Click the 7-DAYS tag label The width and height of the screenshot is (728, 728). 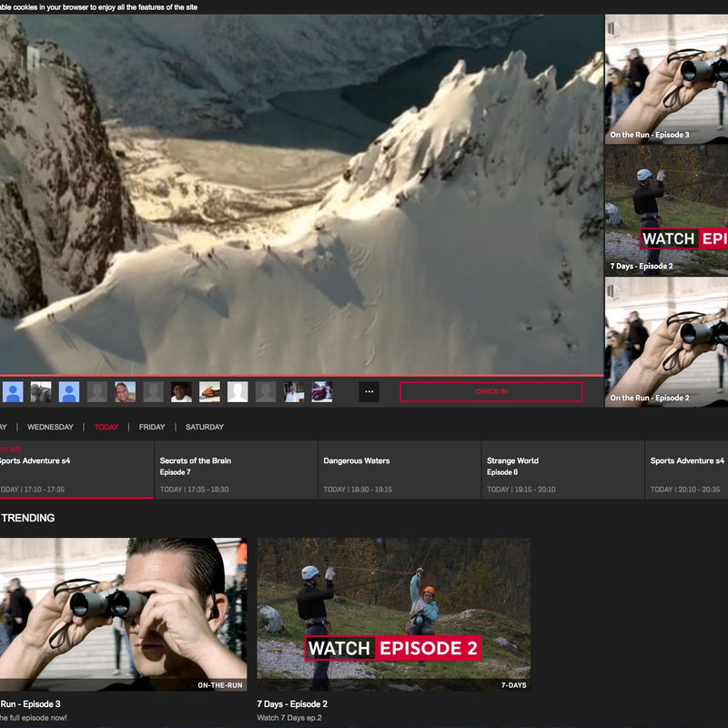(x=513, y=685)
